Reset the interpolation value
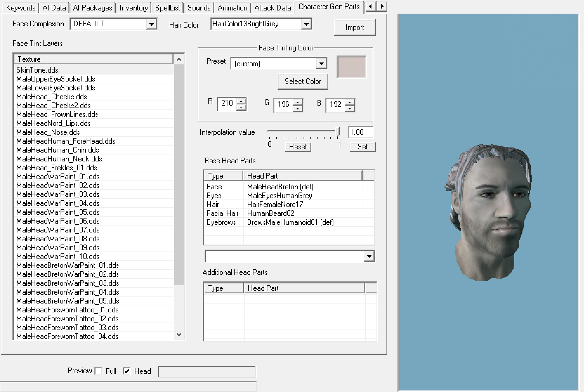Screen dimensions: 584x392 (298, 147)
